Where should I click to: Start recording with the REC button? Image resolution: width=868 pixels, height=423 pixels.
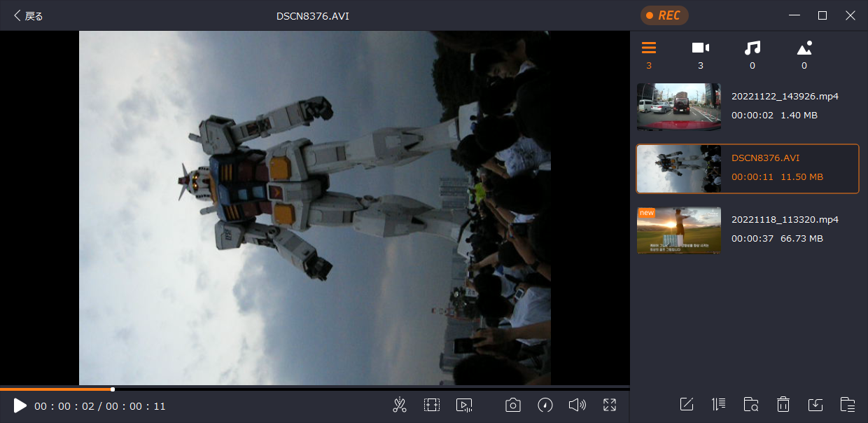click(664, 15)
